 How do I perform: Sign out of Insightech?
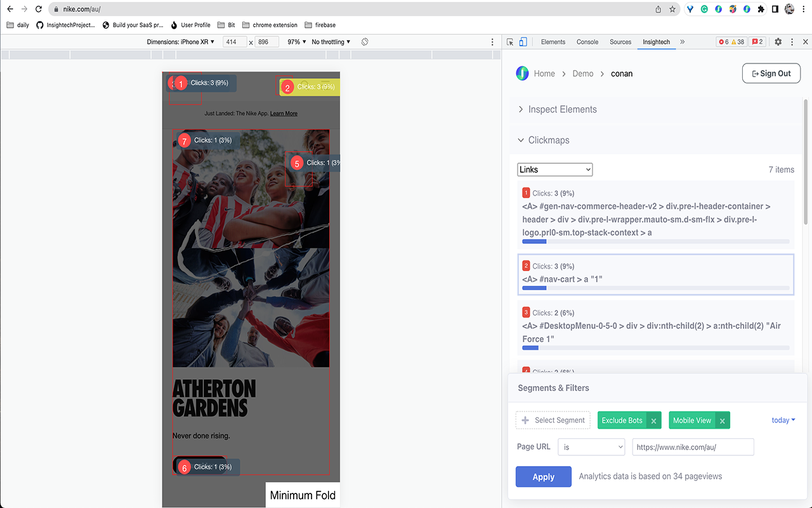click(771, 73)
